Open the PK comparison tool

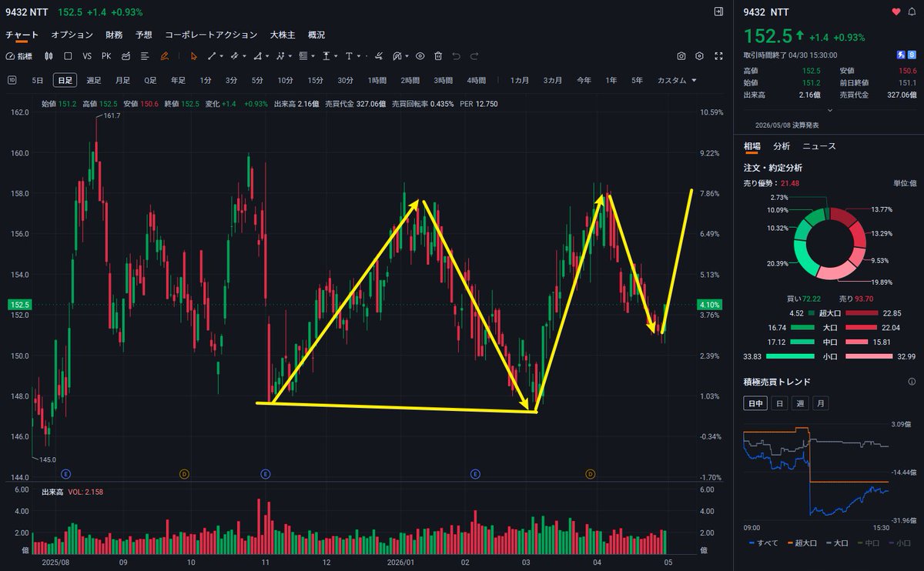pyautogui.click(x=106, y=56)
